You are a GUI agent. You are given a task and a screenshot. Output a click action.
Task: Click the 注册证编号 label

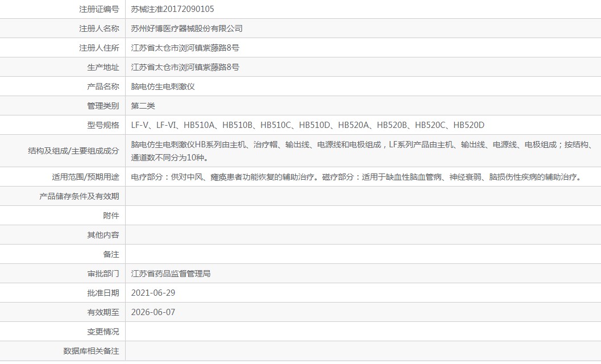(99, 9)
